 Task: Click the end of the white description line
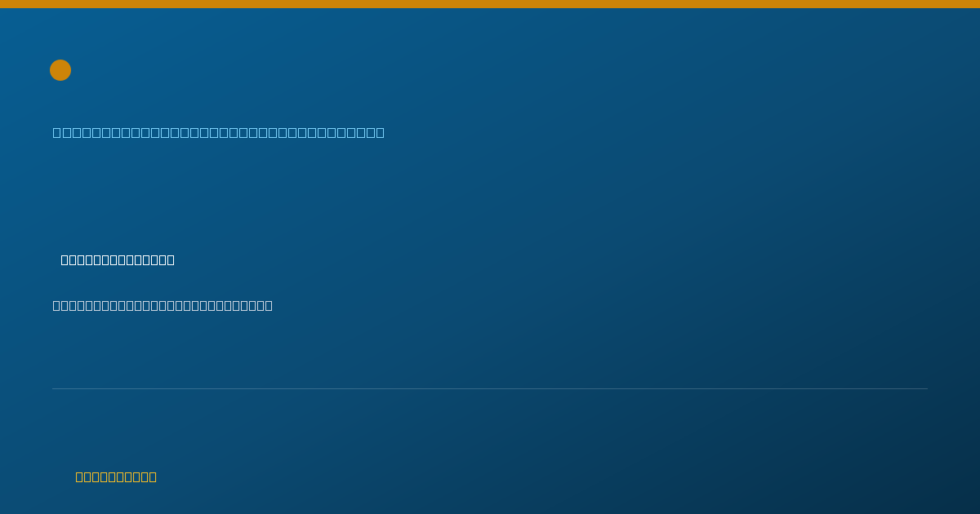tap(268, 305)
